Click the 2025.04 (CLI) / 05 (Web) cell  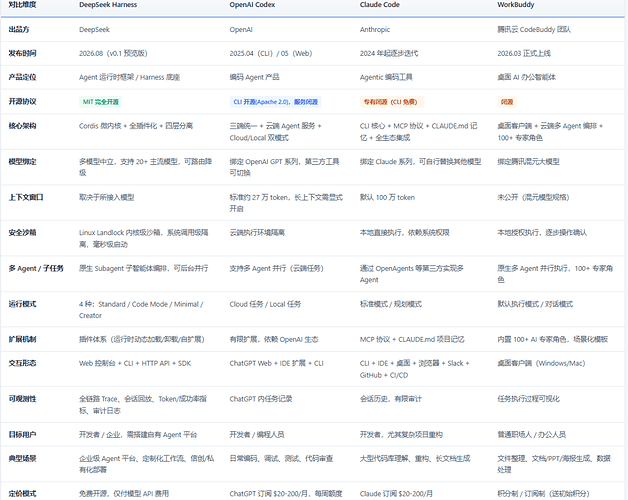click(271, 53)
